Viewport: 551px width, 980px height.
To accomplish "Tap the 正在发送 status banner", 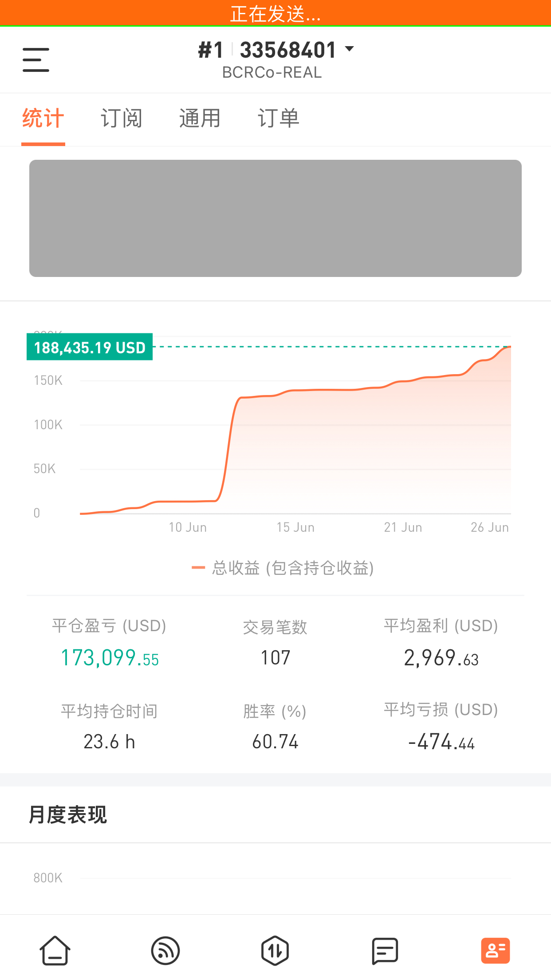I will (275, 13).
